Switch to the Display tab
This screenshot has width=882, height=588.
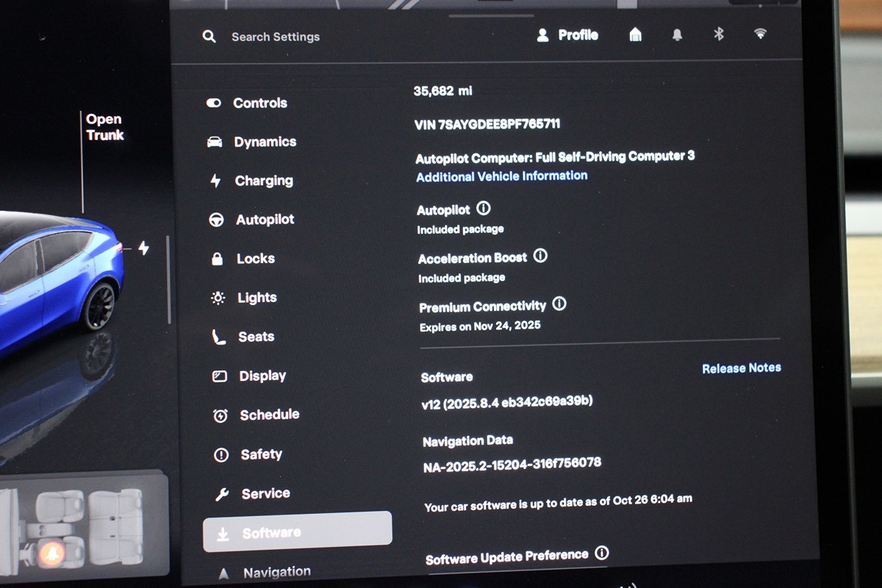[x=262, y=375]
